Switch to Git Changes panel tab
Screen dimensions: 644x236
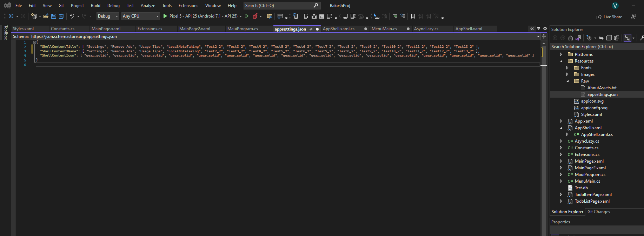click(599, 212)
